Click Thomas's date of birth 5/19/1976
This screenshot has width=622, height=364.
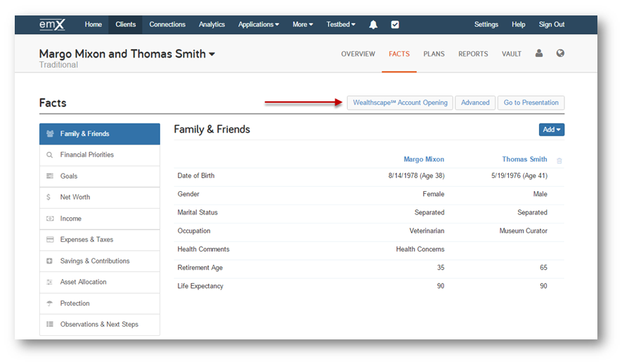[519, 176]
